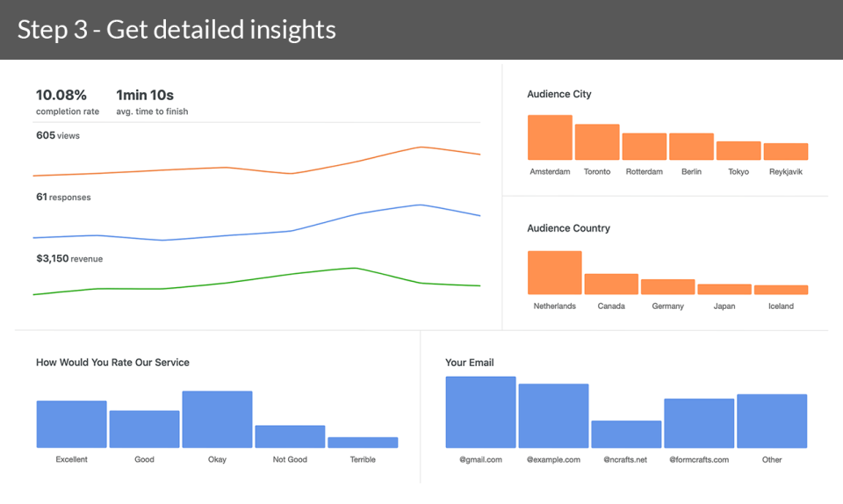Select the Other email bar

(772, 421)
